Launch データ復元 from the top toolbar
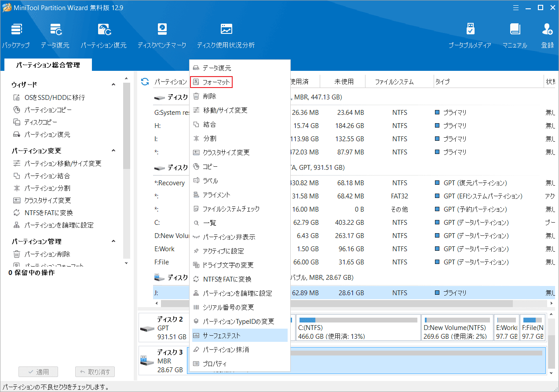Viewport: 559px width, 392px height. [55, 36]
